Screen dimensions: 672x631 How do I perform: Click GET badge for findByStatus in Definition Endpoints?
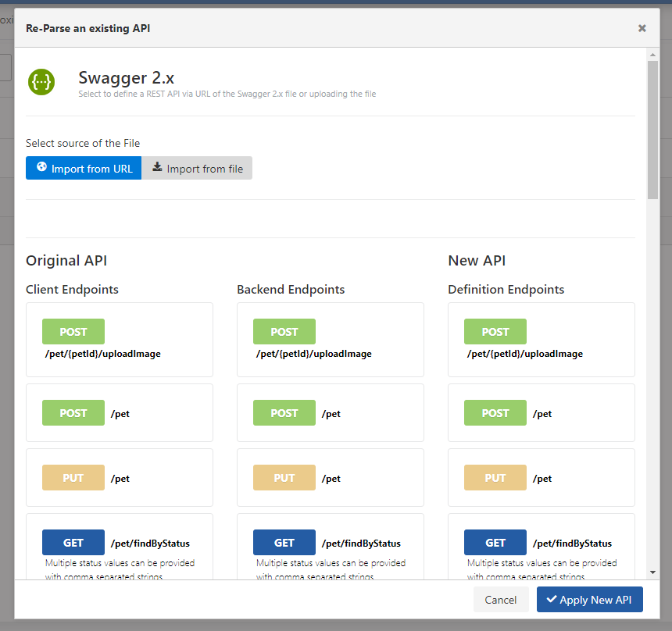[495, 543]
